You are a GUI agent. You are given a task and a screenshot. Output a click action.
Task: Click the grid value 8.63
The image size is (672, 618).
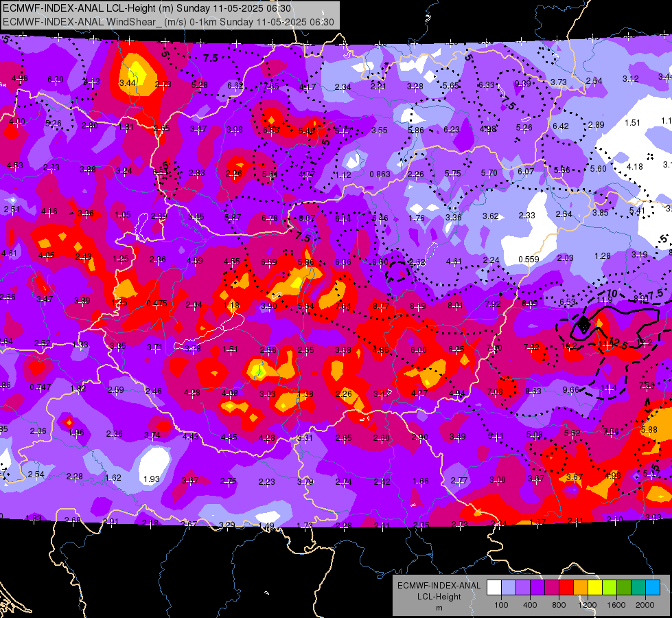click(x=533, y=391)
